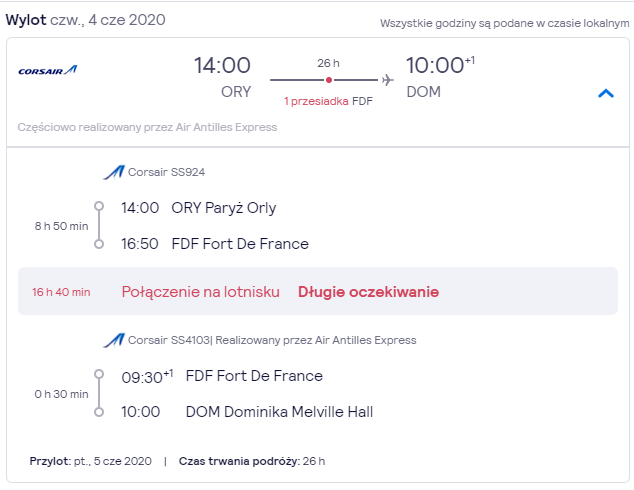634x490 pixels.
Task: Click 'Wylot czw., 4 cze 2020' heading
Action: click(86, 20)
